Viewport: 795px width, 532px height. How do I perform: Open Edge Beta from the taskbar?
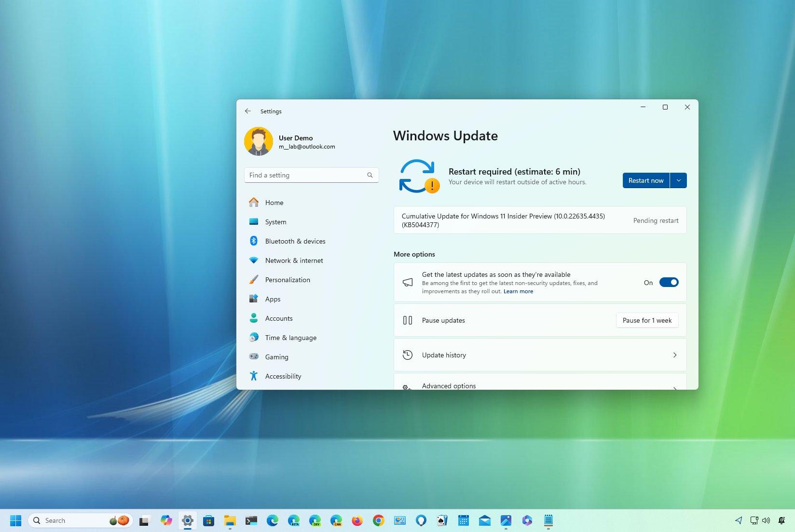pyautogui.click(x=293, y=520)
